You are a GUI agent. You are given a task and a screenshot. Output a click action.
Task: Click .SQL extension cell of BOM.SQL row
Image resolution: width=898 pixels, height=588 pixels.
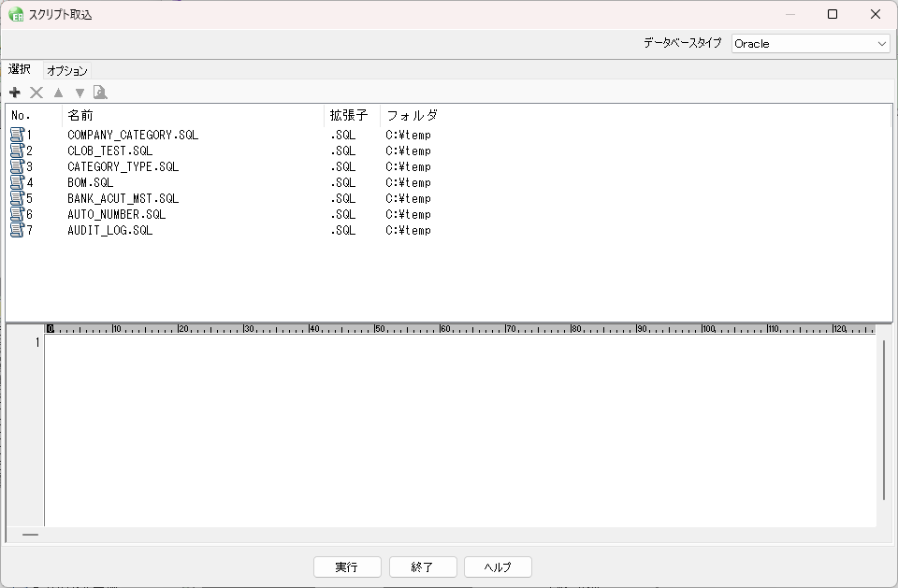point(342,182)
